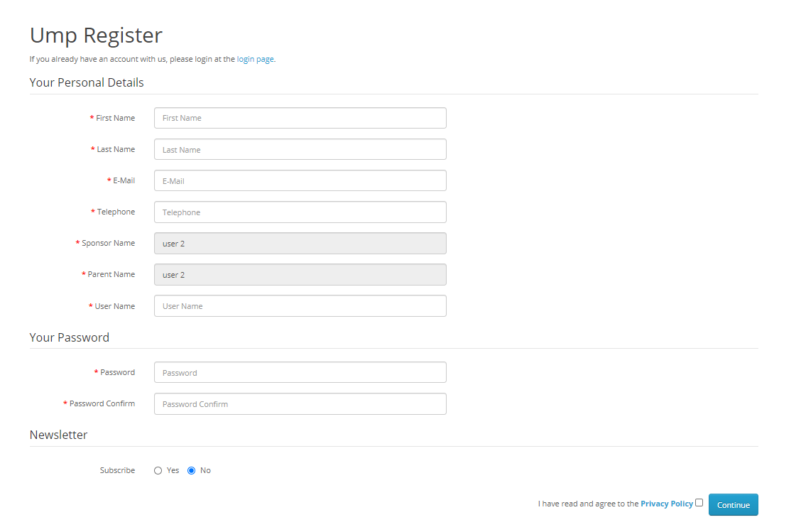Select Yes radio button for Subscribe
The image size is (801, 532).
coord(158,470)
